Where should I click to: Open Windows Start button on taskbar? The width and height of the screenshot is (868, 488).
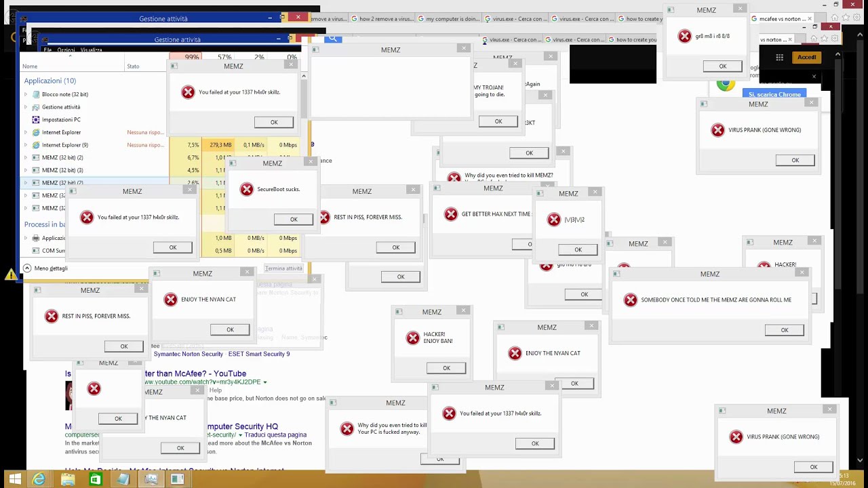pos(14,479)
